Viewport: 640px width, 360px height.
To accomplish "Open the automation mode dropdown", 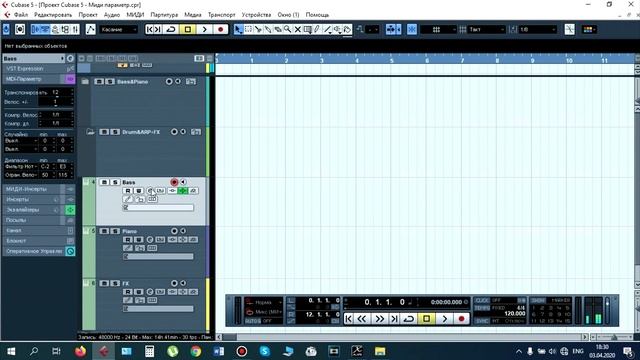I will pyautogui.click(x=119, y=29).
